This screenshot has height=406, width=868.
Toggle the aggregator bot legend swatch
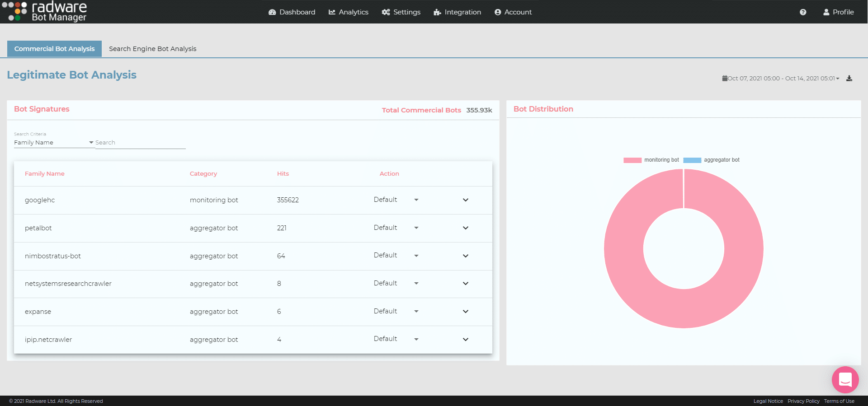[x=692, y=160]
